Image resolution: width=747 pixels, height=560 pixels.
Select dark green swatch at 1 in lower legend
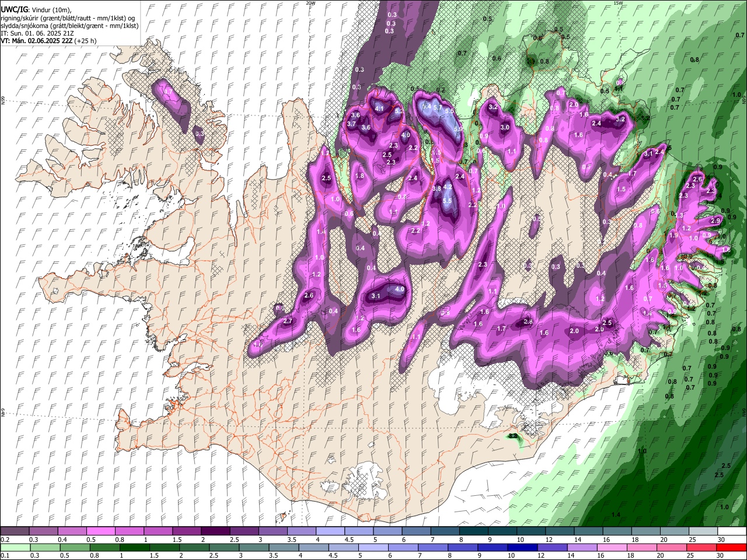[135, 547]
